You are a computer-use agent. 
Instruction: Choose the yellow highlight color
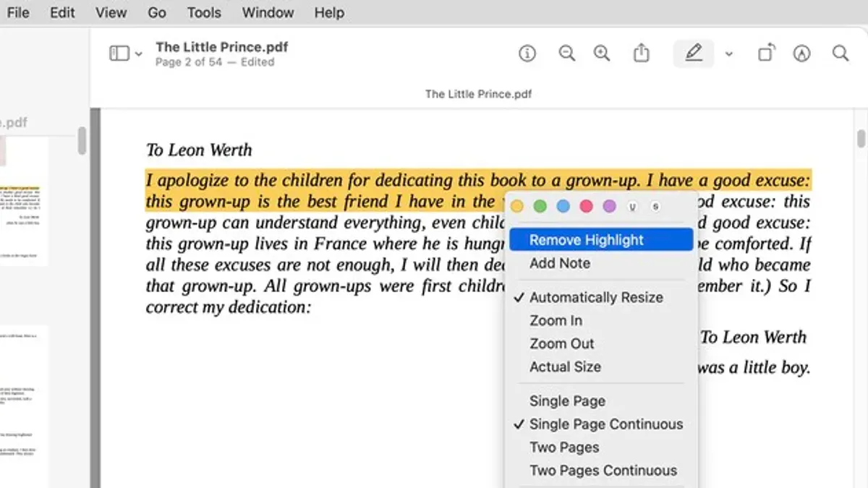[x=516, y=207]
